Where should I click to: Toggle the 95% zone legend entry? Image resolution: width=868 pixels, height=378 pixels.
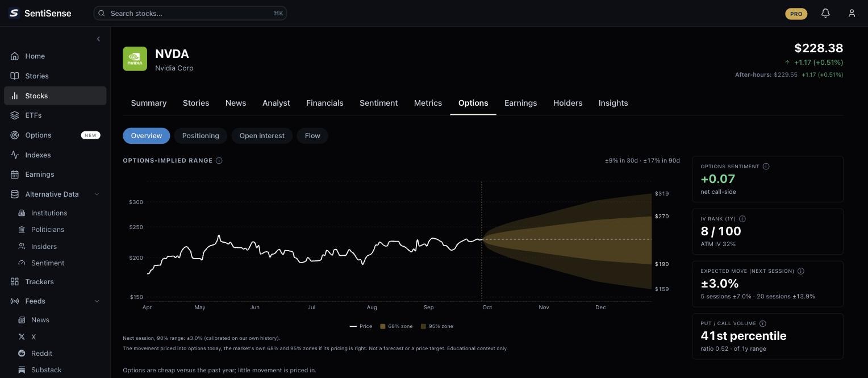coord(437,326)
